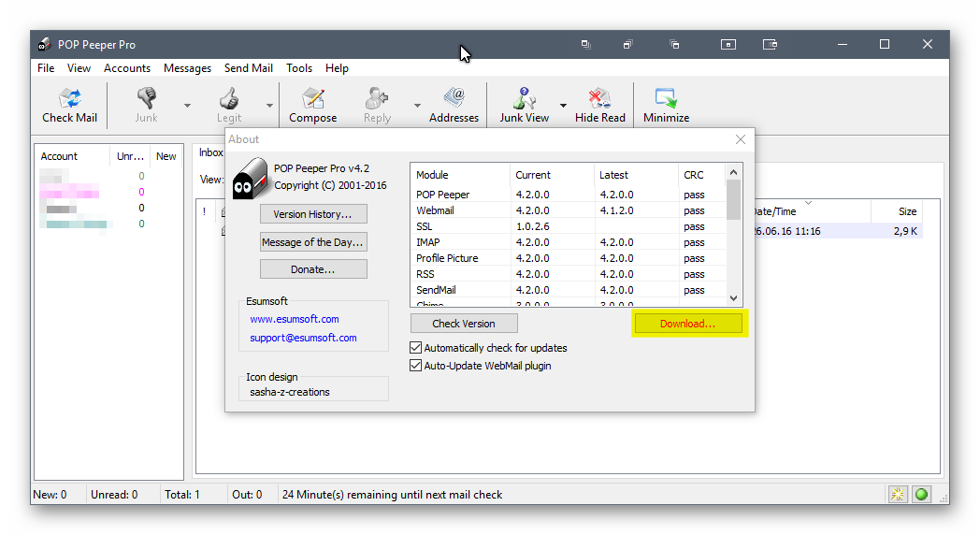980x535 pixels.
Task: Click the Account column header
Action: pyautogui.click(x=72, y=156)
